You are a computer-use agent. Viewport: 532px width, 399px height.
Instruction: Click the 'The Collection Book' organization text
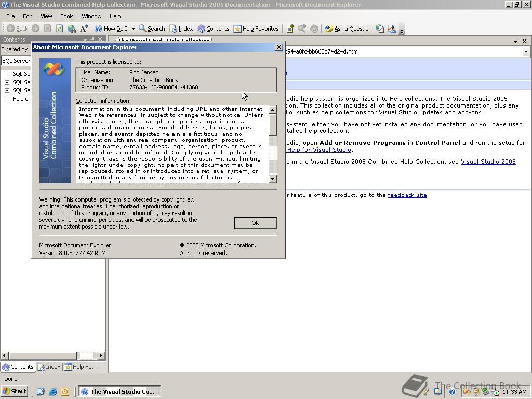click(x=154, y=80)
